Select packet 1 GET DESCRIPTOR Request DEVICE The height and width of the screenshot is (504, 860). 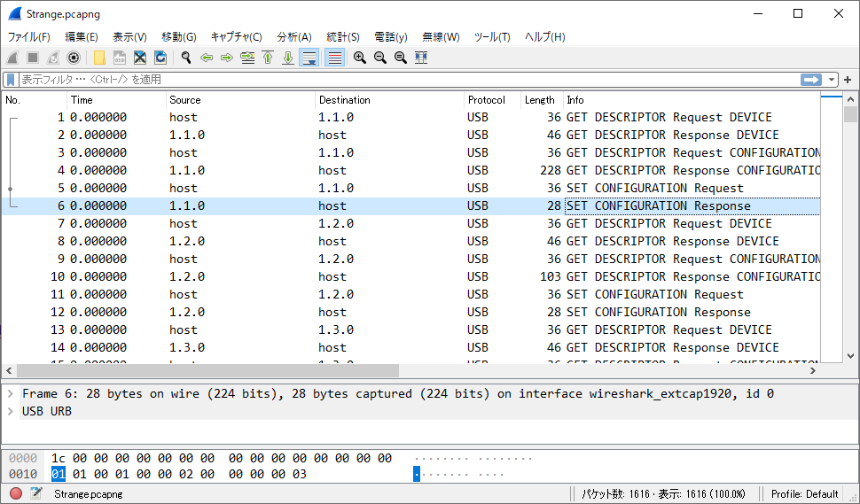[x=411, y=117]
